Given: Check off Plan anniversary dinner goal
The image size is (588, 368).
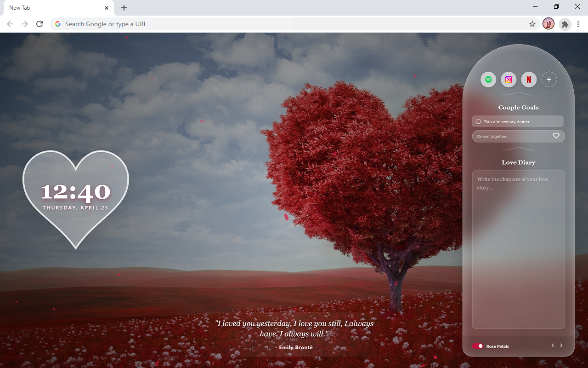Looking at the screenshot, I should click(x=478, y=121).
